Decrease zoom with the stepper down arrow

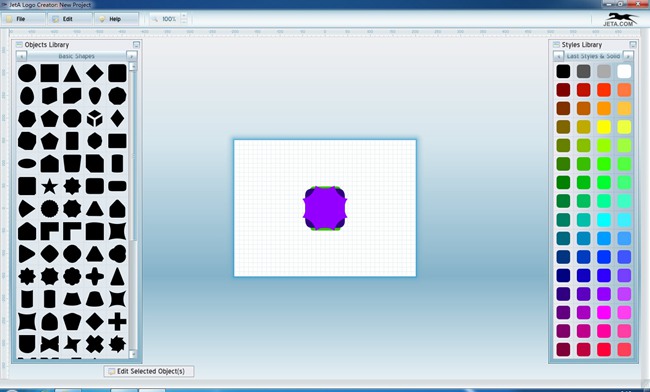(x=184, y=22)
